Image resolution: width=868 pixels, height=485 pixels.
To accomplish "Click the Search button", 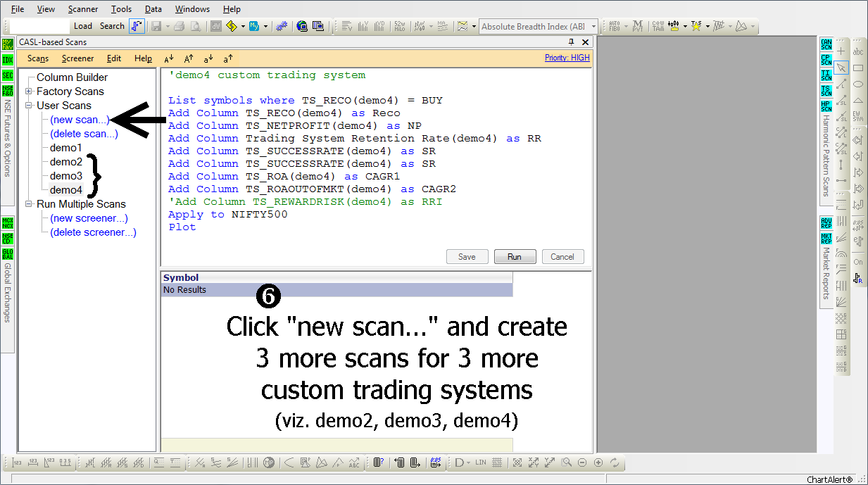I will 112,26.
